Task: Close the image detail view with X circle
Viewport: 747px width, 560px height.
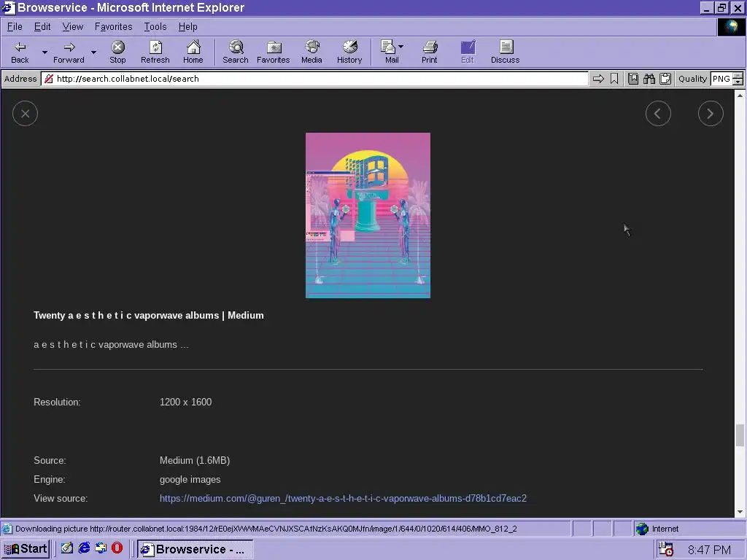Action: click(26, 114)
